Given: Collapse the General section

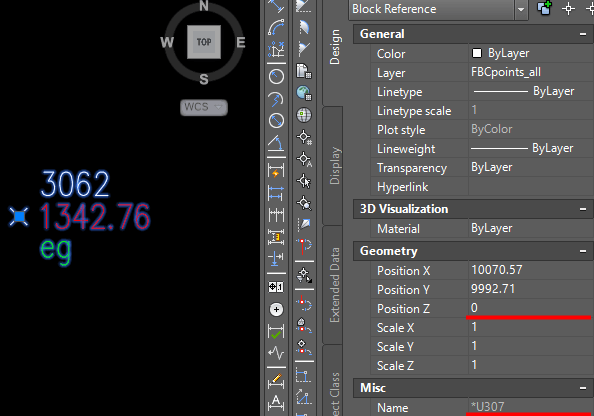Looking at the screenshot, I should (x=583, y=34).
